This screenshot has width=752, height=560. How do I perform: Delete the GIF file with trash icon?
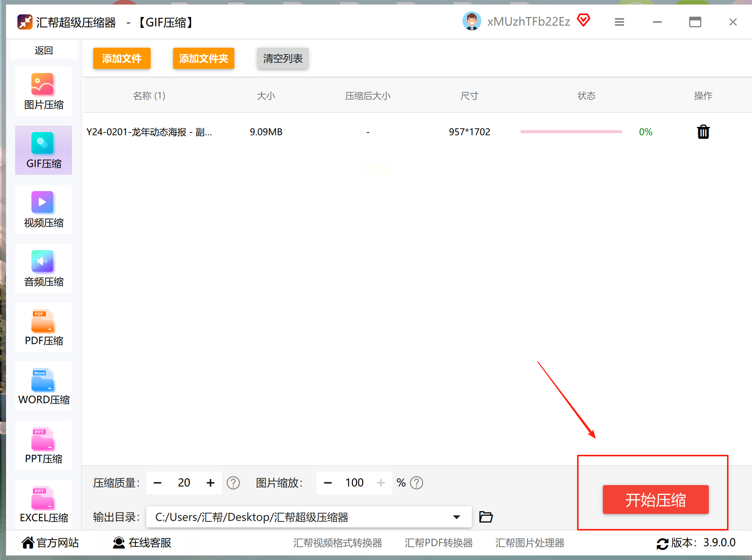click(x=703, y=132)
